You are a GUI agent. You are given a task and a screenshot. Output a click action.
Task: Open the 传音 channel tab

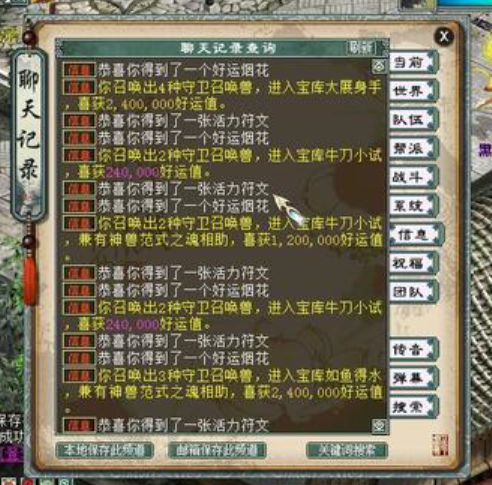tap(413, 349)
